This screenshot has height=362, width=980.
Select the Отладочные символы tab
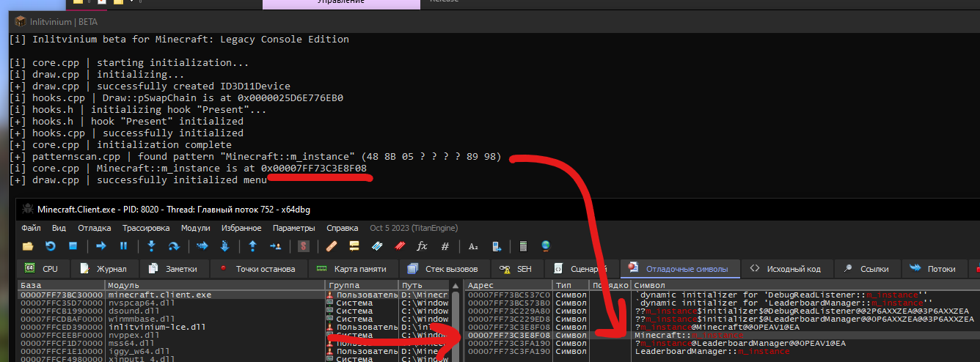tap(680, 269)
